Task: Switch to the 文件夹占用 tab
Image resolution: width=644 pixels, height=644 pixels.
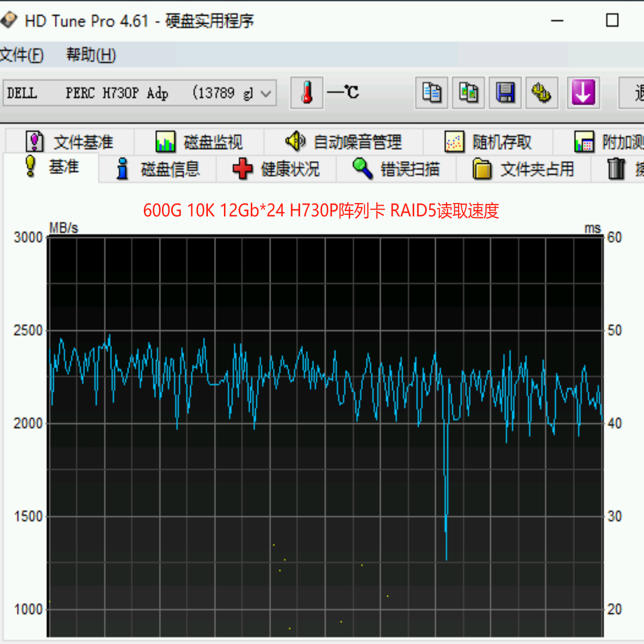Action: (x=524, y=169)
